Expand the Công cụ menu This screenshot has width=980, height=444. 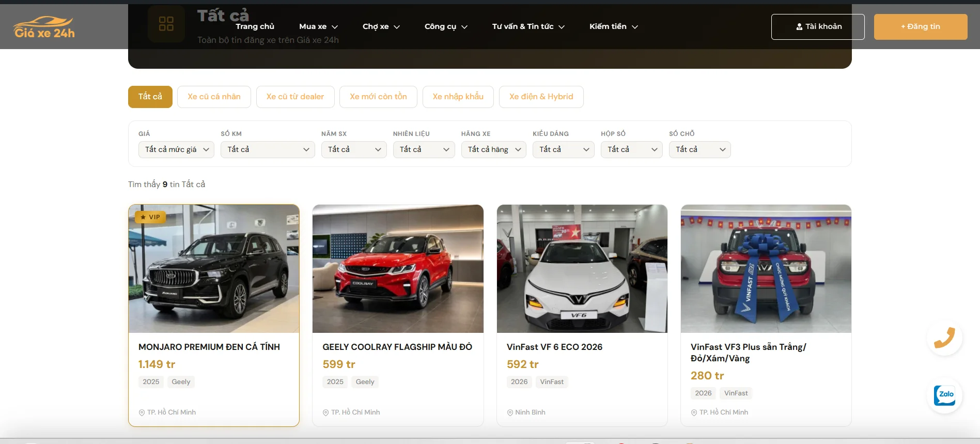coord(446,26)
